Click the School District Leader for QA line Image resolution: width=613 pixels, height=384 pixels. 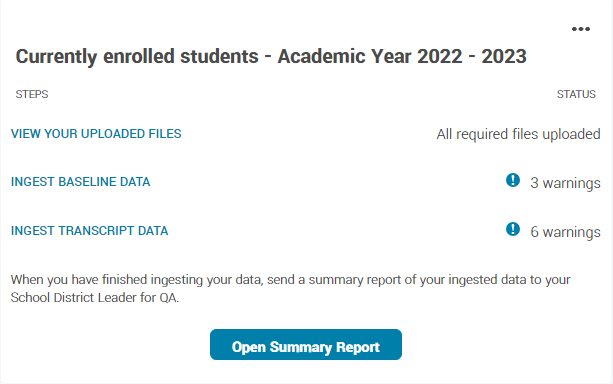click(95, 298)
